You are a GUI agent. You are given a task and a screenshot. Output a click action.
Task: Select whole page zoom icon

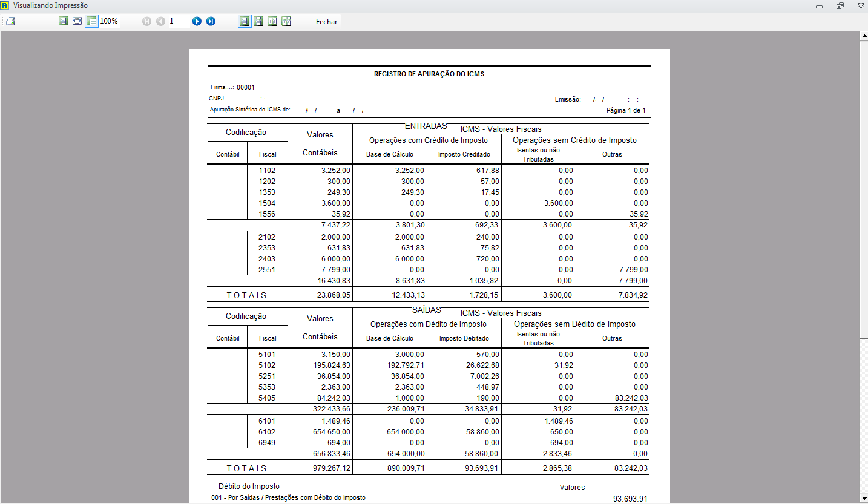coord(64,21)
